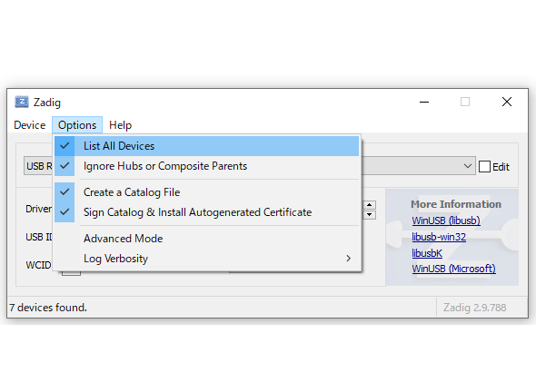Uncheck the List All Devices checkmark
This screenshot has width=536, height=392.
point(65,146)
